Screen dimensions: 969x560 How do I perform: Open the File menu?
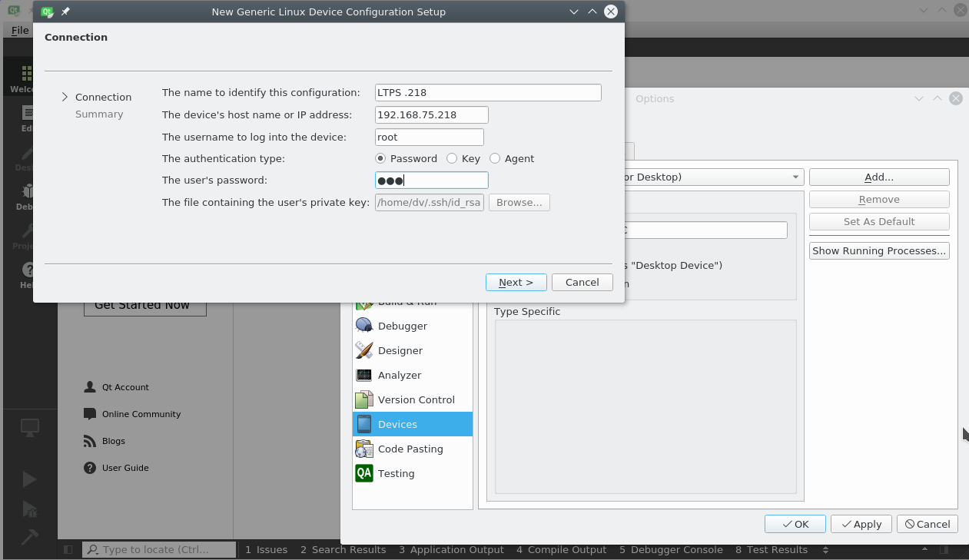(20, 31)
